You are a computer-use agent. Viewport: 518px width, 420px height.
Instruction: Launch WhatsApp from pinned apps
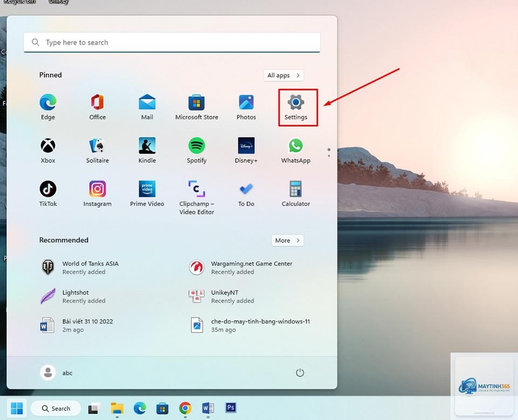(x=296, y=150)
